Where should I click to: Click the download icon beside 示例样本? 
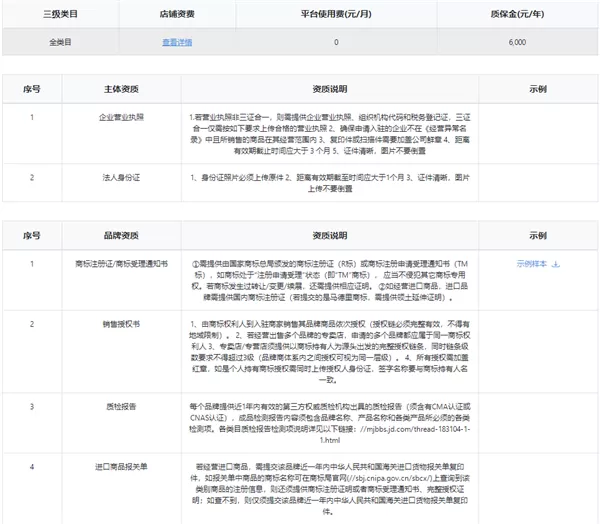556,264
